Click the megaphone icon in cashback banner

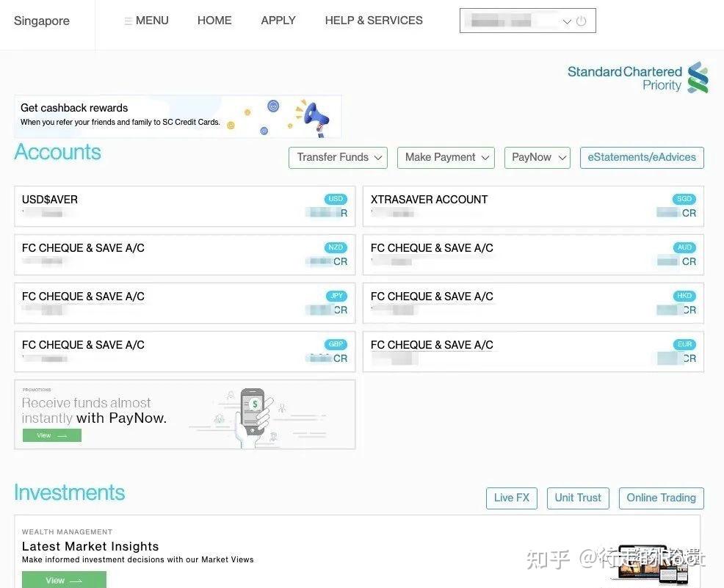tap(314, 117)
